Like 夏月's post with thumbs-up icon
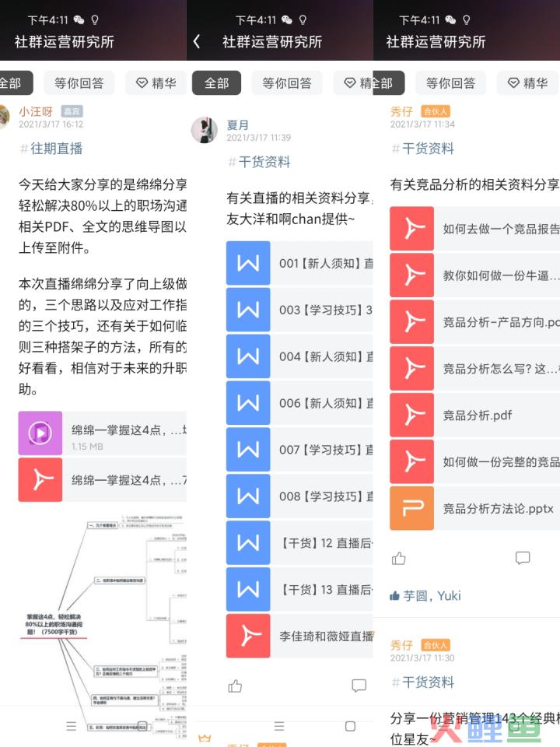This screenshot has height=747, width=560. tap(235, 686)
